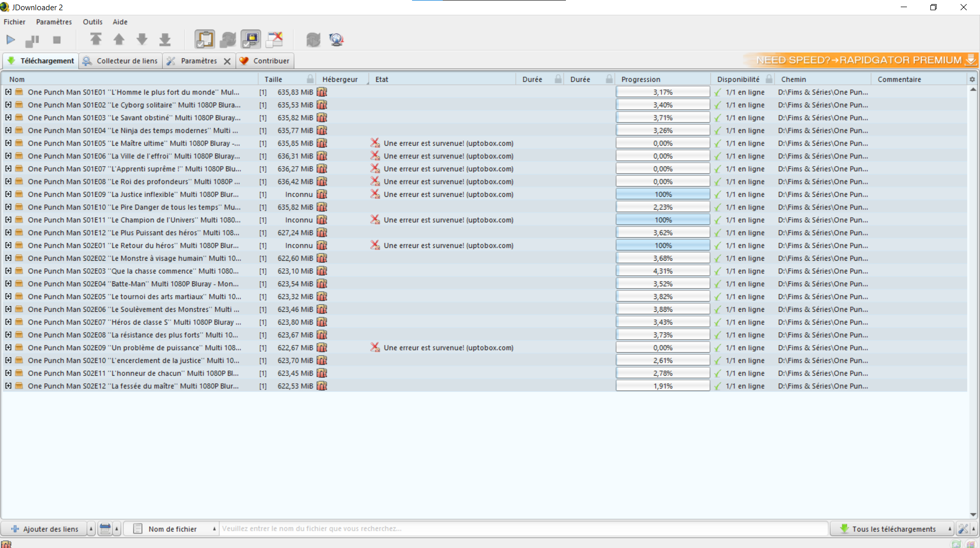The height and width of the screenshot is (548, 980).
Task: Open Ajouter des liens dropdown arrow
Action: pos(91,529)
